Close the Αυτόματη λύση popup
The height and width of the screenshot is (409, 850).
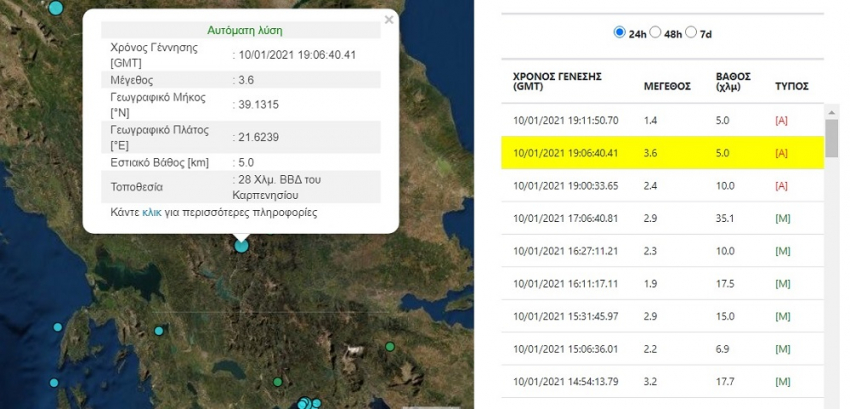pyautogui.click(x=389, y=19)
